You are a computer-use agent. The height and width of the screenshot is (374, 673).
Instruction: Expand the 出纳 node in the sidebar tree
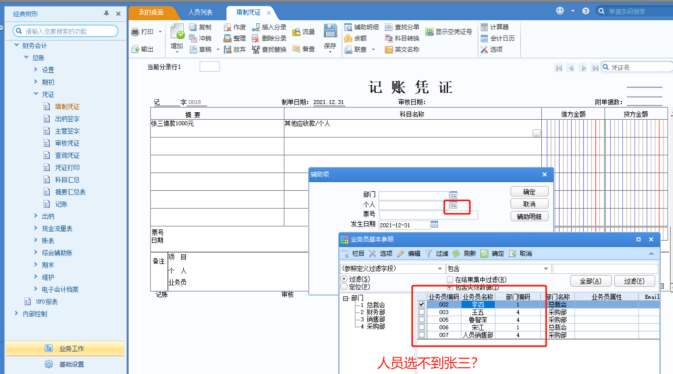pos(36,216)
